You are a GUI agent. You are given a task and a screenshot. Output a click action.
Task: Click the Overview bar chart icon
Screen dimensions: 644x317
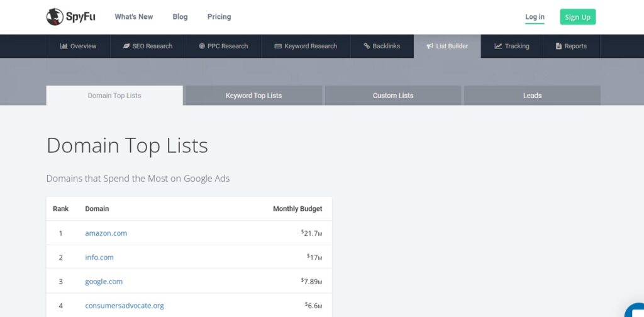(64, 46)
